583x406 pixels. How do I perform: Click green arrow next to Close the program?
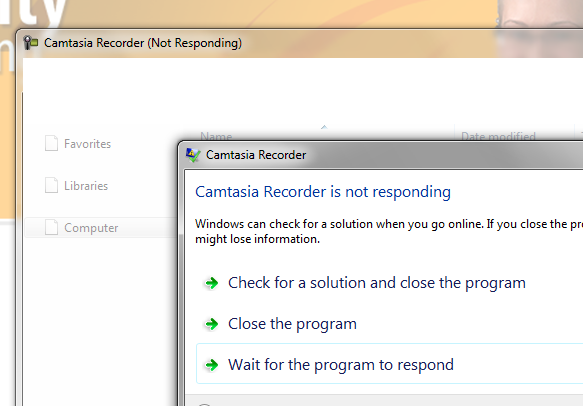[x=212, y=324]
